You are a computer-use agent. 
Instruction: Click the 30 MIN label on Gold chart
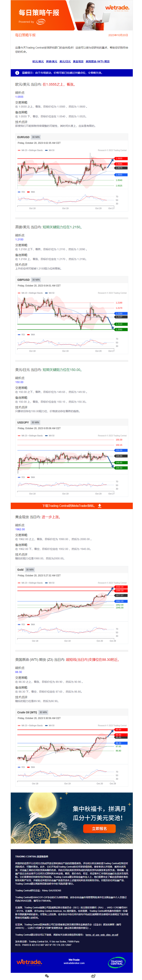click(x=30, y=570)
